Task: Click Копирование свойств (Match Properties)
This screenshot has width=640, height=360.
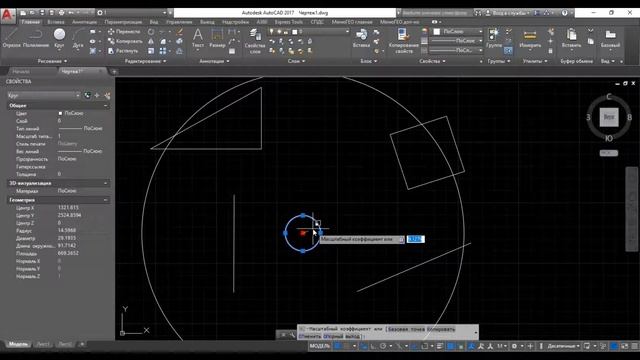Action: [404, 41]
